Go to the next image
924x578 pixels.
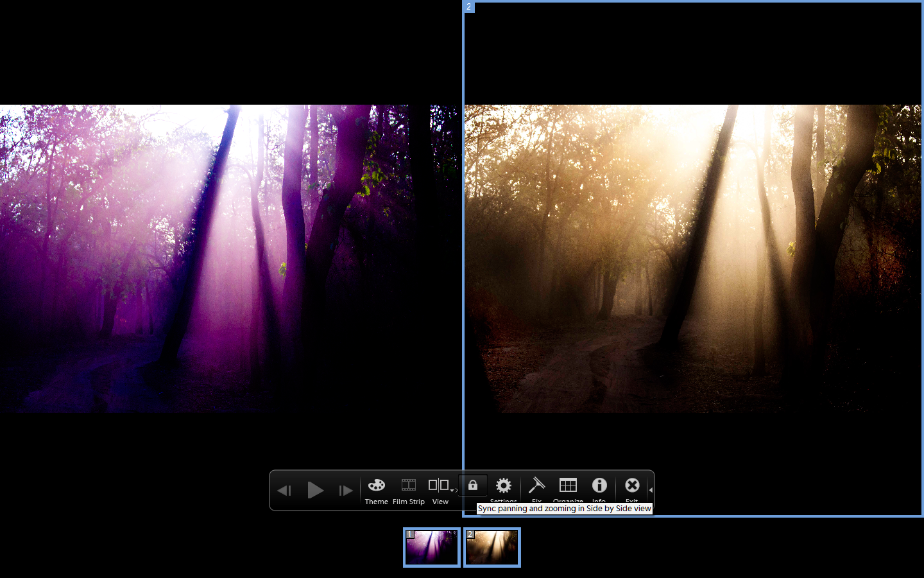pos(346,490)
